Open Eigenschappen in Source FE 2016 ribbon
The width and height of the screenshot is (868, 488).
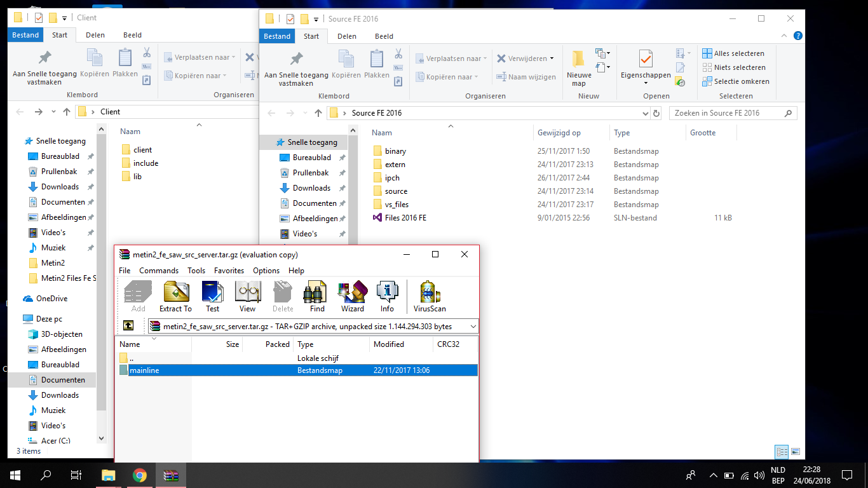pos(646,69)
